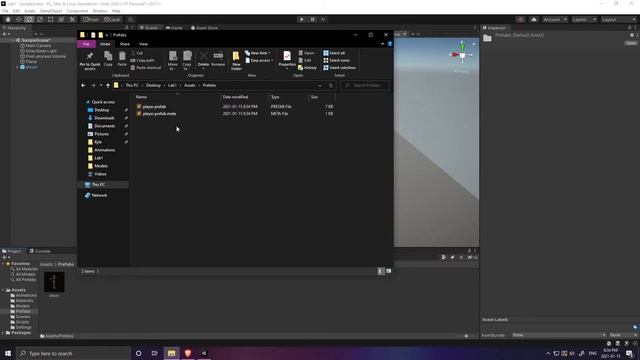Click the Step button in Unity
Viewport: 640px width, 360px height.
[x=323, y=20]
